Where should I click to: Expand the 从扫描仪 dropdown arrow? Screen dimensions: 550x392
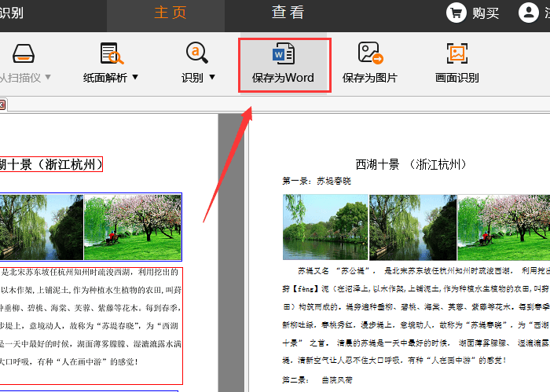coord(49,78)
